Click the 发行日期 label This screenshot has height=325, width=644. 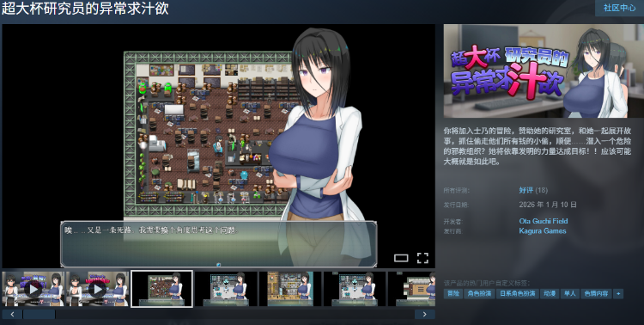456,205
